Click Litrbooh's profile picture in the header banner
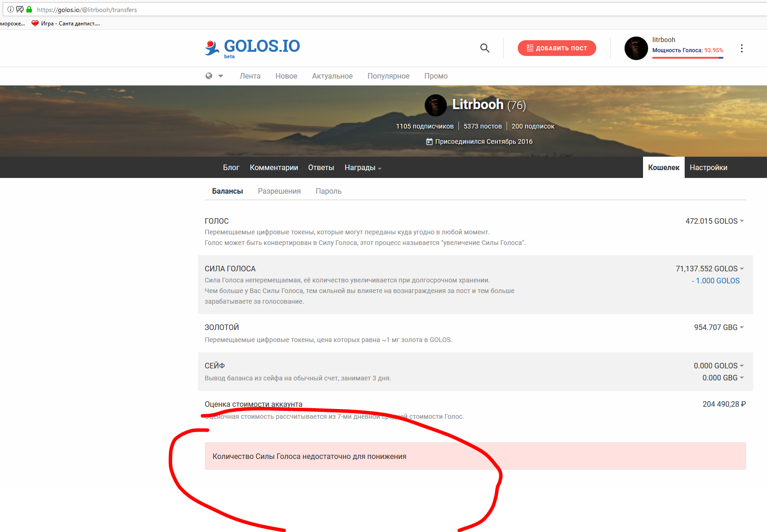Viewport: 767px width, 532px height. (435, 105)
